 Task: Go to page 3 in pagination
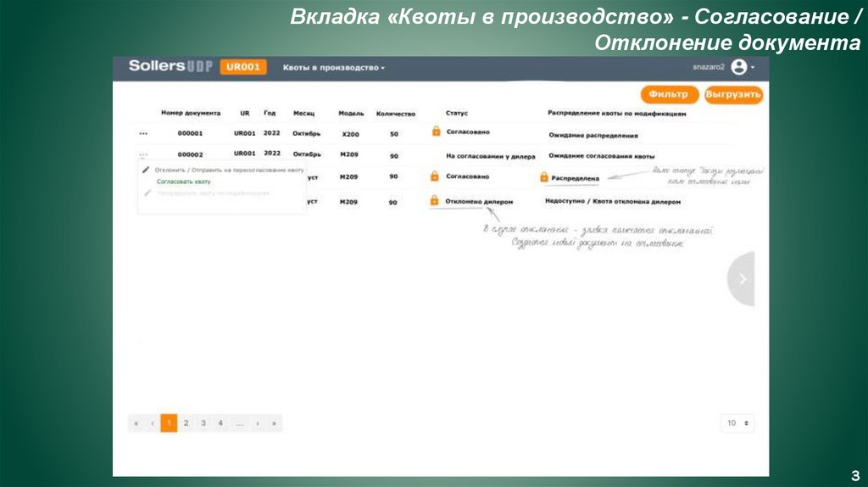pos(203,423)
